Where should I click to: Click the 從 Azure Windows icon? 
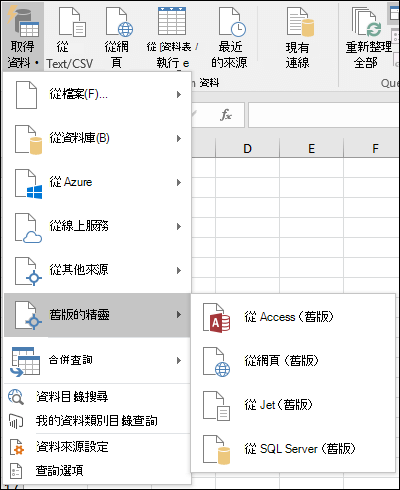pyautogui.click(x=29, y=184)
